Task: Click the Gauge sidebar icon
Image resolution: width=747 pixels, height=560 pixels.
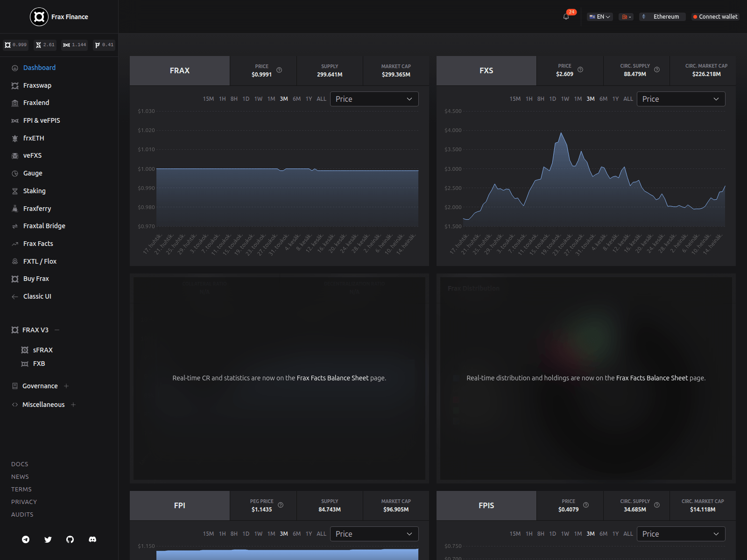Action: click(x=15, y=174)
